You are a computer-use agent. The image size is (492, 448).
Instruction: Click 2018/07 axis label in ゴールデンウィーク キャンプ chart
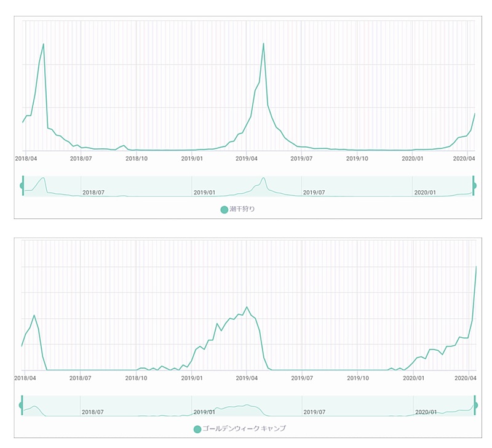(81, 378)
